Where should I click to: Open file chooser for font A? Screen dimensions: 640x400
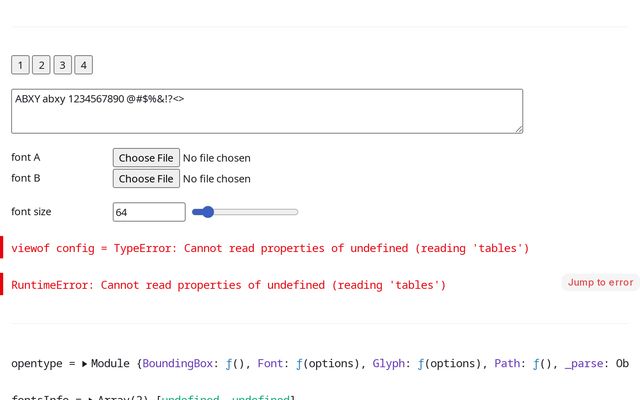tap(146, 157)
